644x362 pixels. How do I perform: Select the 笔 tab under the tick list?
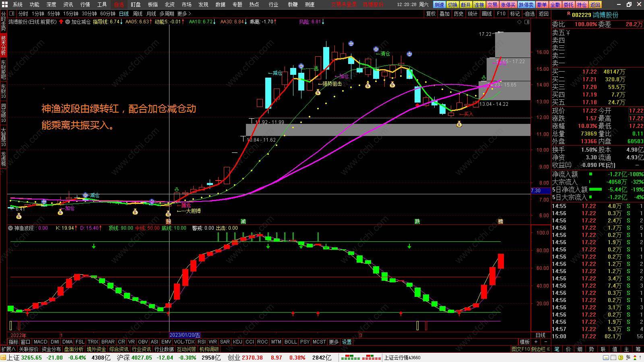pos(557,349)
